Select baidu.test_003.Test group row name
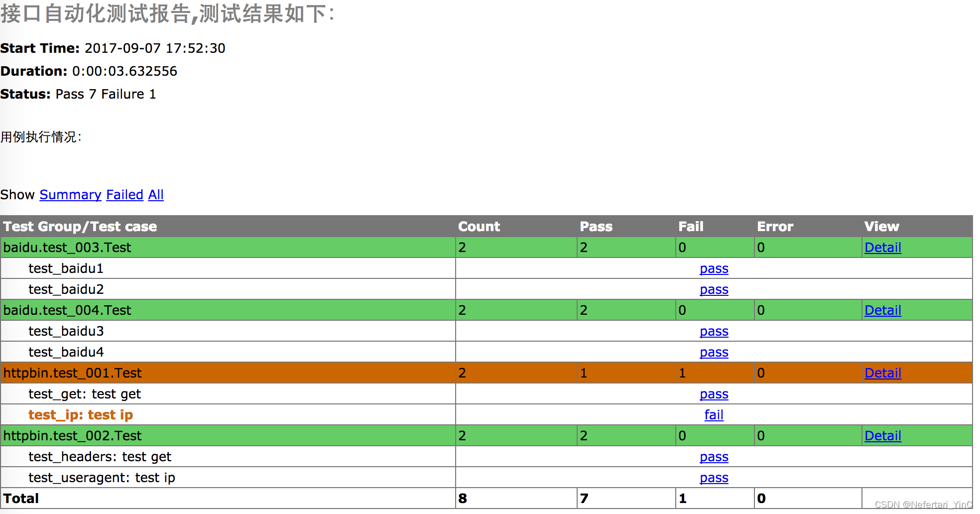The image size is (980, 514). click(x=67, y=248)
